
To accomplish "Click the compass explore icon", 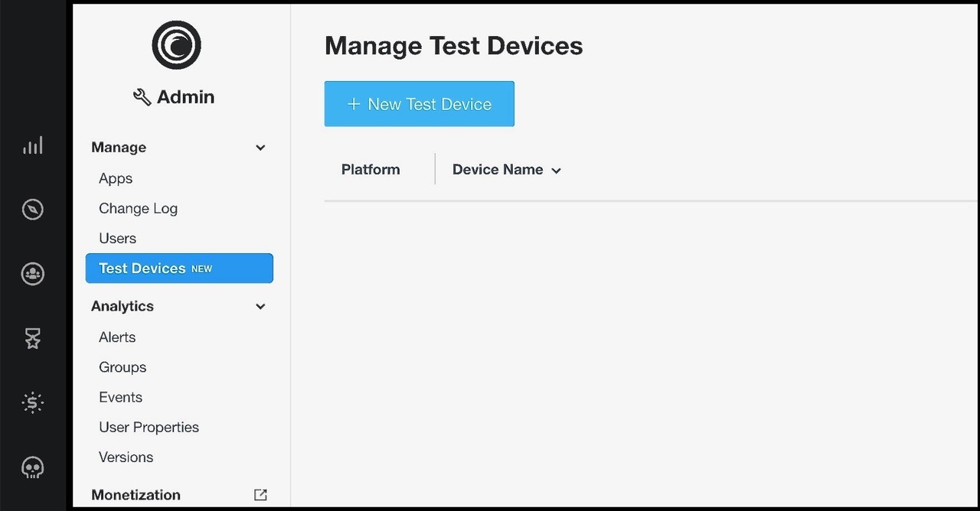I will [33, 210].
